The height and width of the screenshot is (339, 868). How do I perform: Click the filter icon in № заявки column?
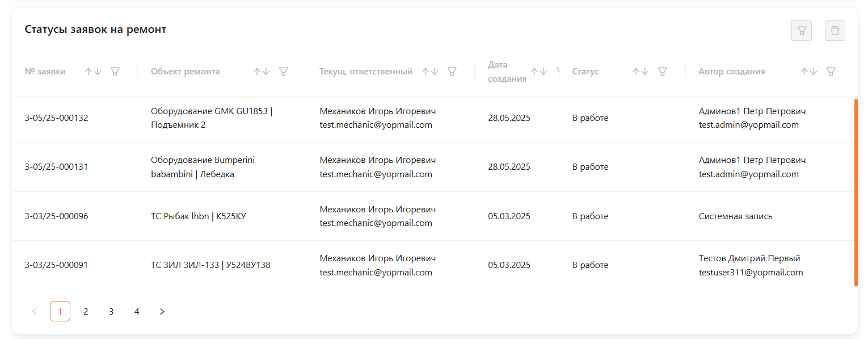pos(115,72)
